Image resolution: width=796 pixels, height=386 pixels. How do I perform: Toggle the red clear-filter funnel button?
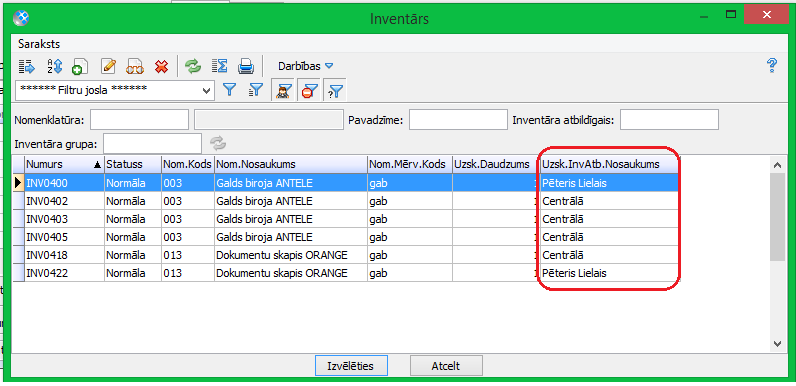(308, 91)
